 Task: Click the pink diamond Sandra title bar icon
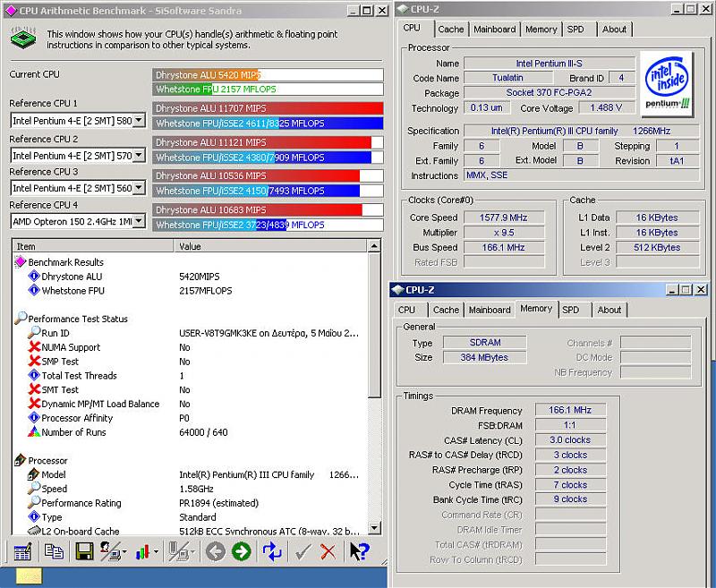[11, 11]
